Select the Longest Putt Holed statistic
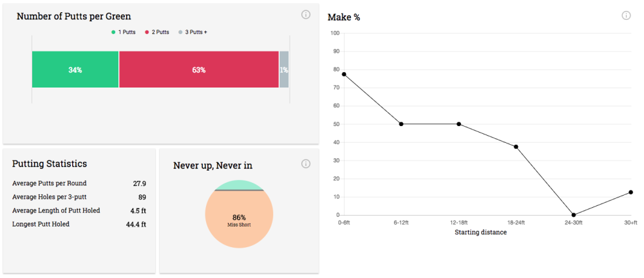The image size is (644, 278). [79, 224]
